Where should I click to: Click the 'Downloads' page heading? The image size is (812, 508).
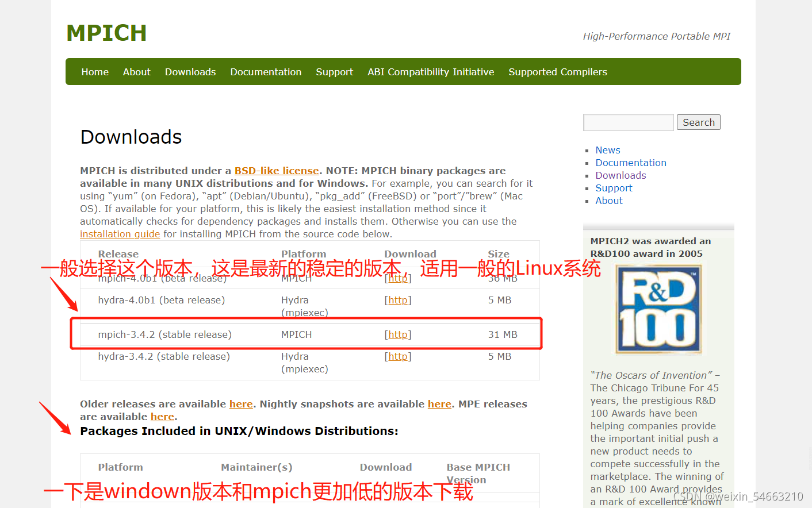click(131, 137)
